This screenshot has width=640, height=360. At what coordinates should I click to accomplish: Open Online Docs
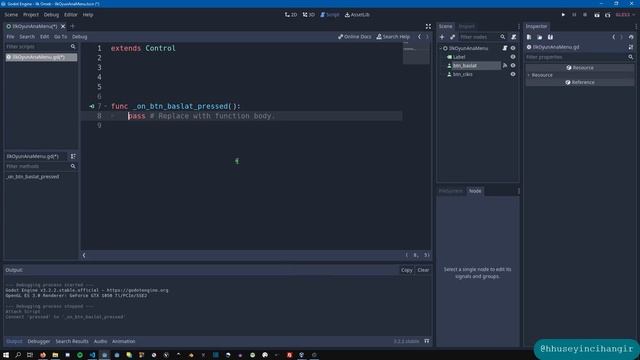point(355,37)
